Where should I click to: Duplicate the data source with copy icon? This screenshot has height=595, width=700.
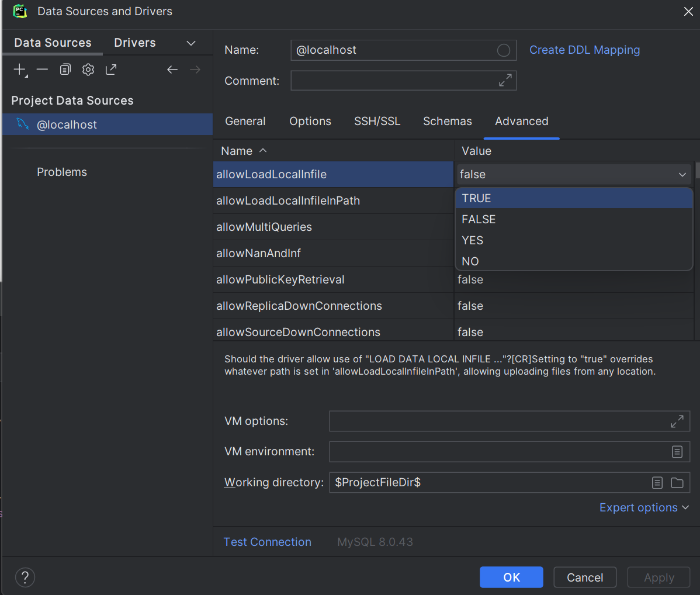[65, 70]
